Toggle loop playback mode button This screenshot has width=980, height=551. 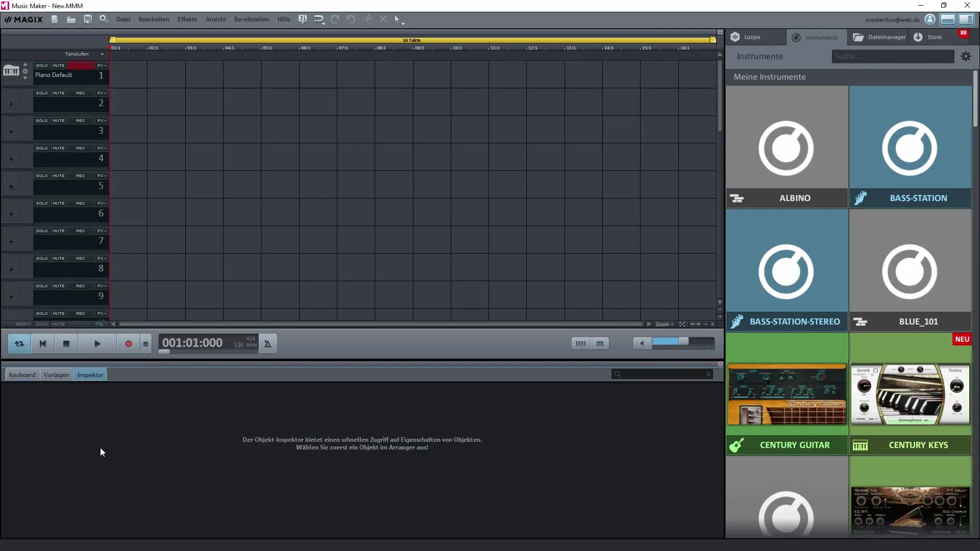(19, 344)
